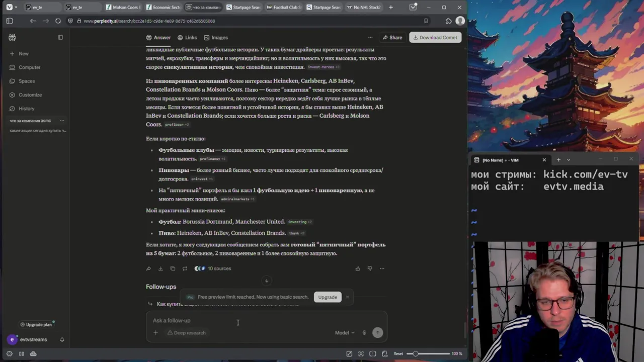The width and height of the screenshot is (644, 362).
Task: Bookmark this page icon
Action: click(426, 21)
